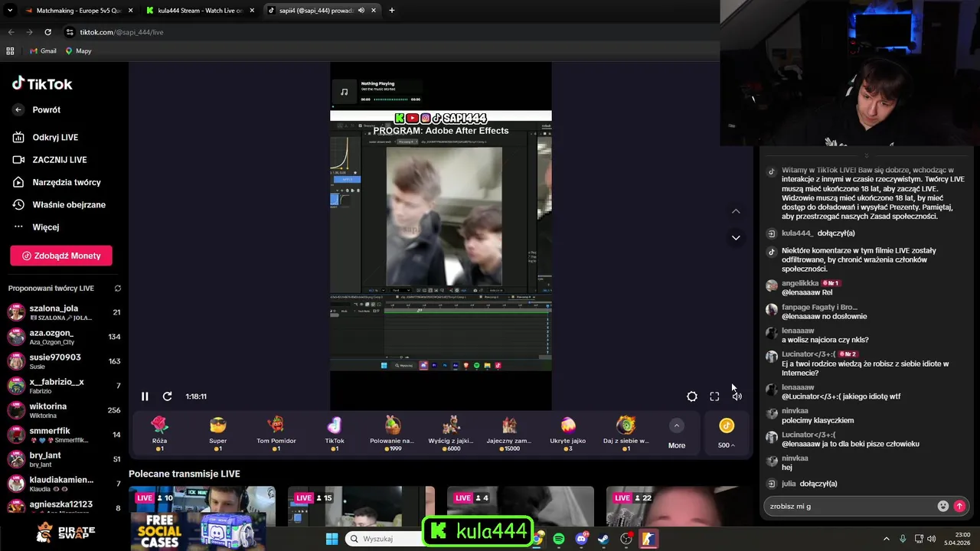Image resolution: width=980 pixels, height=551 pixels.
Task: Open first recommended LIVE with 10 viewers
Action: (202, 507)
